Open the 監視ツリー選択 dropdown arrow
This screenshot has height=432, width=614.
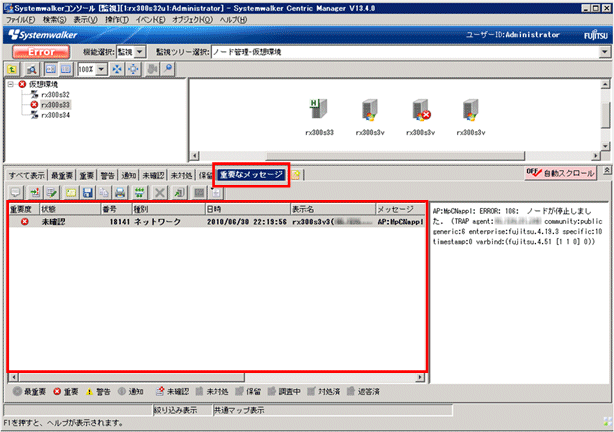[605, 52]
